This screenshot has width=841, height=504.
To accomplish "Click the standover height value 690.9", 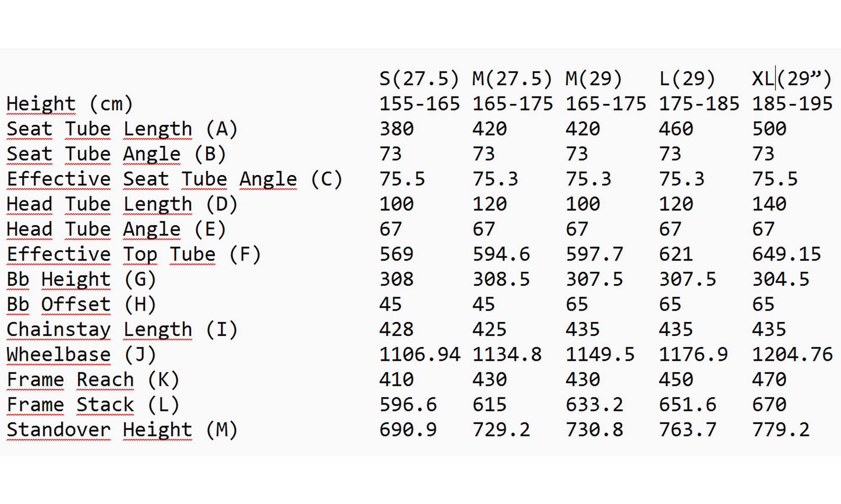I will 408,430.
